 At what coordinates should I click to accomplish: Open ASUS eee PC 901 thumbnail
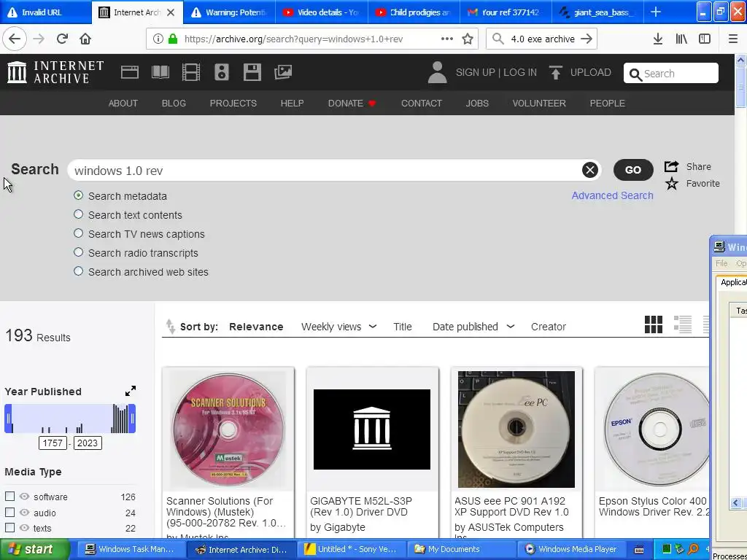coord(516,429)
